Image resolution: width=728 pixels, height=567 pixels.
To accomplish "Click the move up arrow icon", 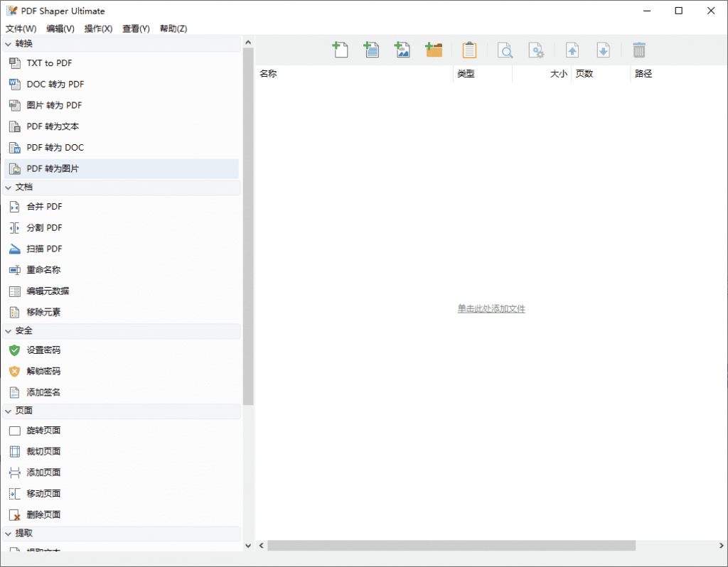I will (x=572, y=50).
